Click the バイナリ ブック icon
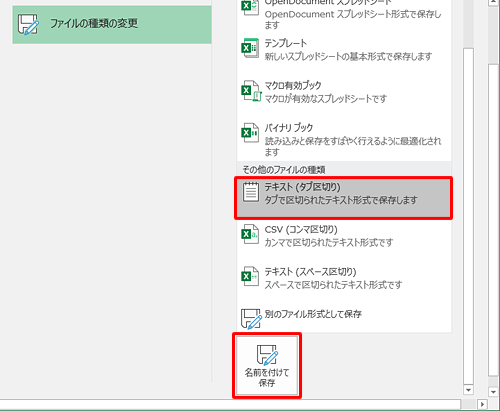 (250, 133)
